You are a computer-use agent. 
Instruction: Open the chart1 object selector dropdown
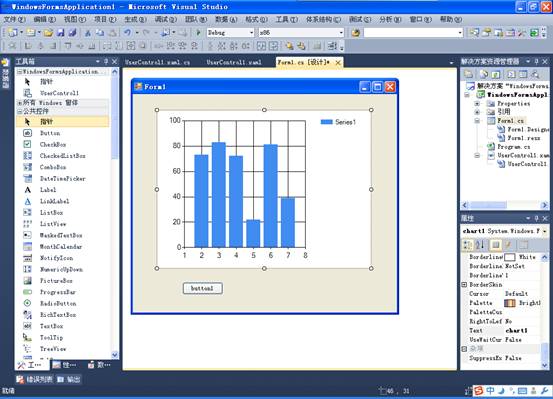coord(545,231)
